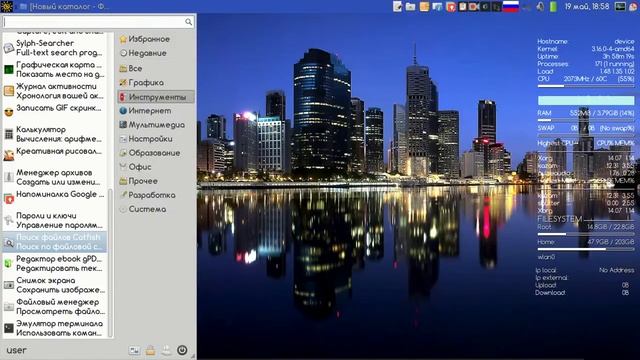The height and width of the screenshot is (360, 640).
Task: Click the user name label in the menu
Action: pyautogui.click(x=16, y=350)
